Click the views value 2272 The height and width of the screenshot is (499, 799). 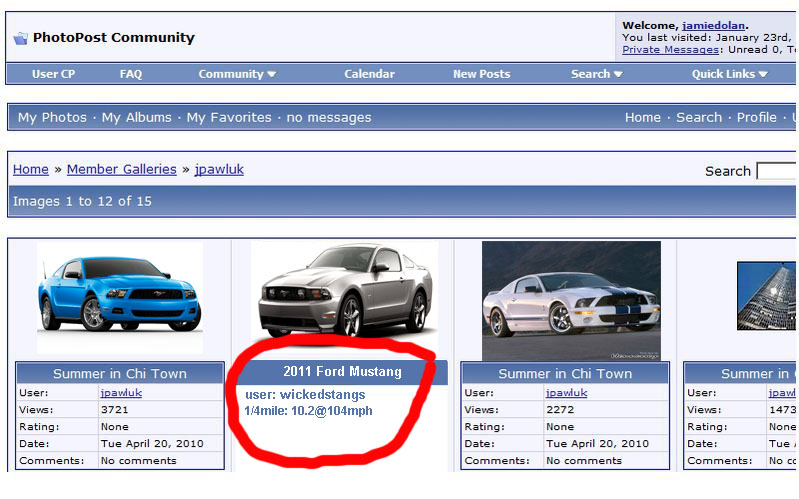click(x=560, y=410)
